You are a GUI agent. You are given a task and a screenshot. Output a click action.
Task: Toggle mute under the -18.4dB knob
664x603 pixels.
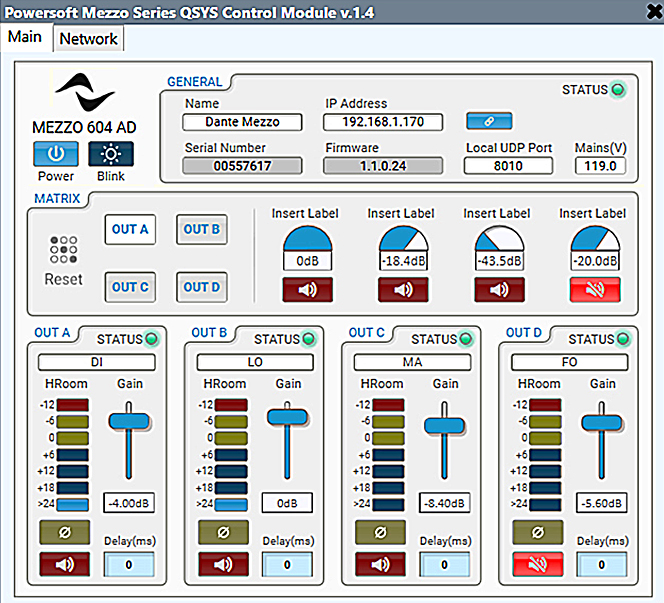coord(403,290)
